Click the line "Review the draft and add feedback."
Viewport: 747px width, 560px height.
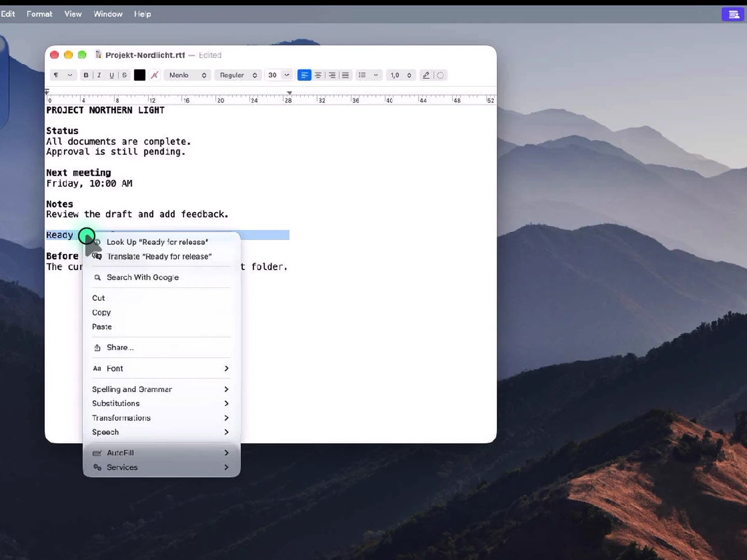(x=137, y=215)
